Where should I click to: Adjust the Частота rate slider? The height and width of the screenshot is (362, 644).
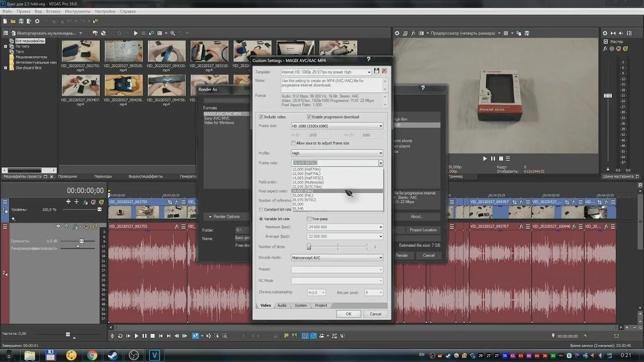tap(68, 334)
